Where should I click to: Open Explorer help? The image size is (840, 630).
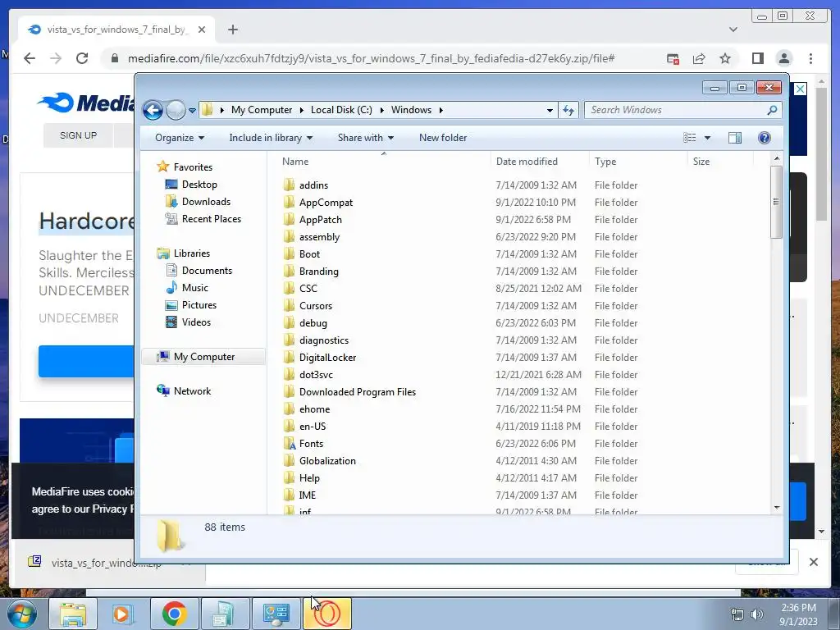coord(765,138)
